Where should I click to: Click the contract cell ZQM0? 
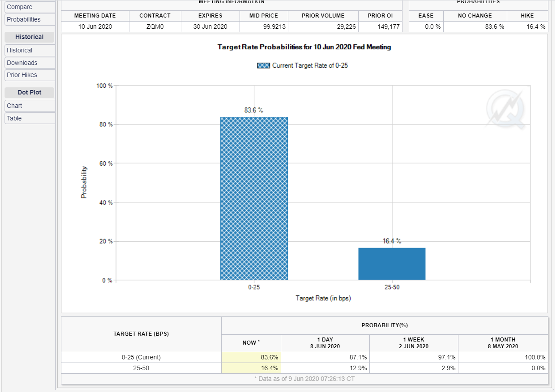[155, 27]
